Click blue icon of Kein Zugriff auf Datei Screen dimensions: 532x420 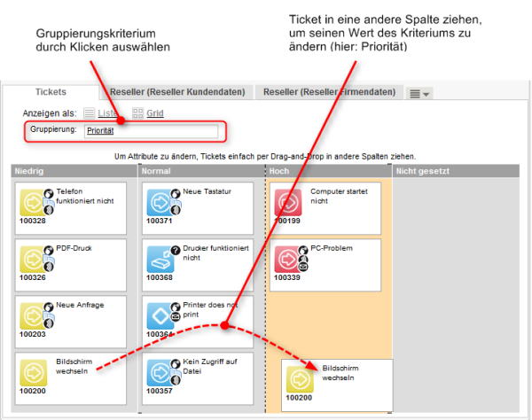(160, 371)
